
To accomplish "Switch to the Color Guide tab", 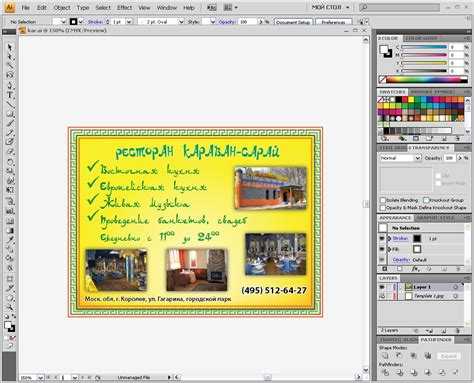I will point(422,38).
